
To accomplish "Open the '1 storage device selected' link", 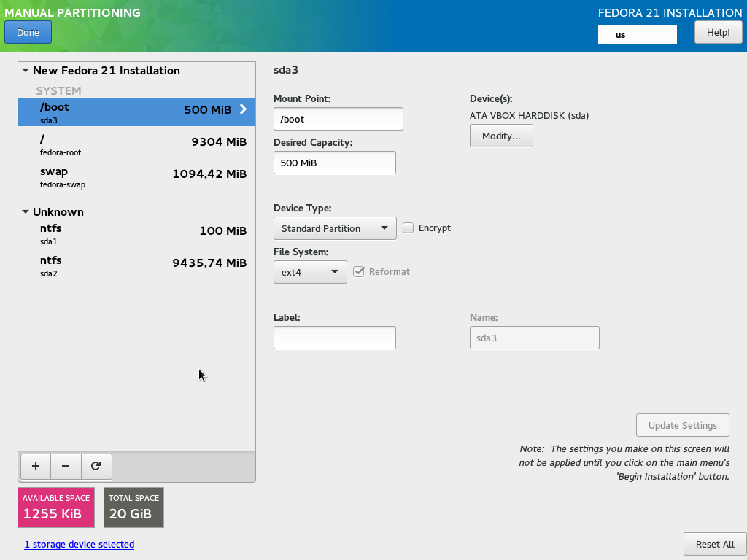I will pos(79,544).
